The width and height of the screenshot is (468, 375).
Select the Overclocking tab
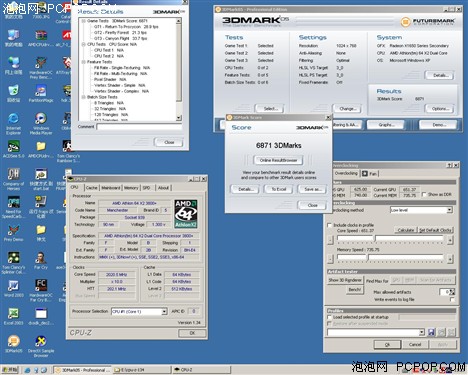346,173
